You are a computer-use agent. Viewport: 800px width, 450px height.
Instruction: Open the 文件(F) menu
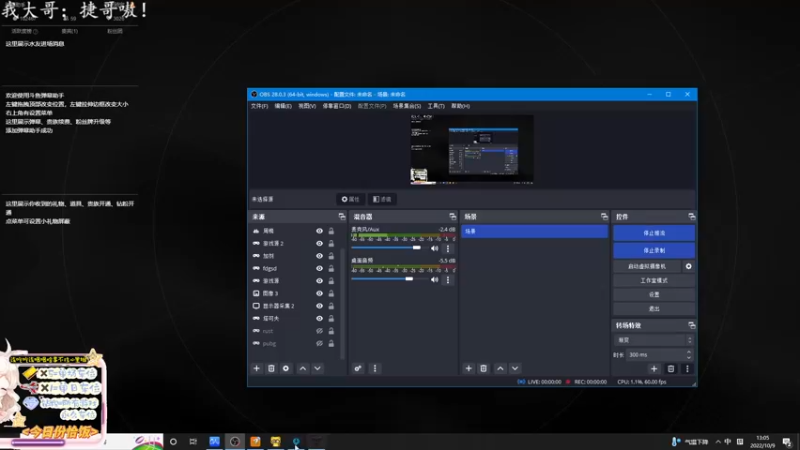(259, 106)
